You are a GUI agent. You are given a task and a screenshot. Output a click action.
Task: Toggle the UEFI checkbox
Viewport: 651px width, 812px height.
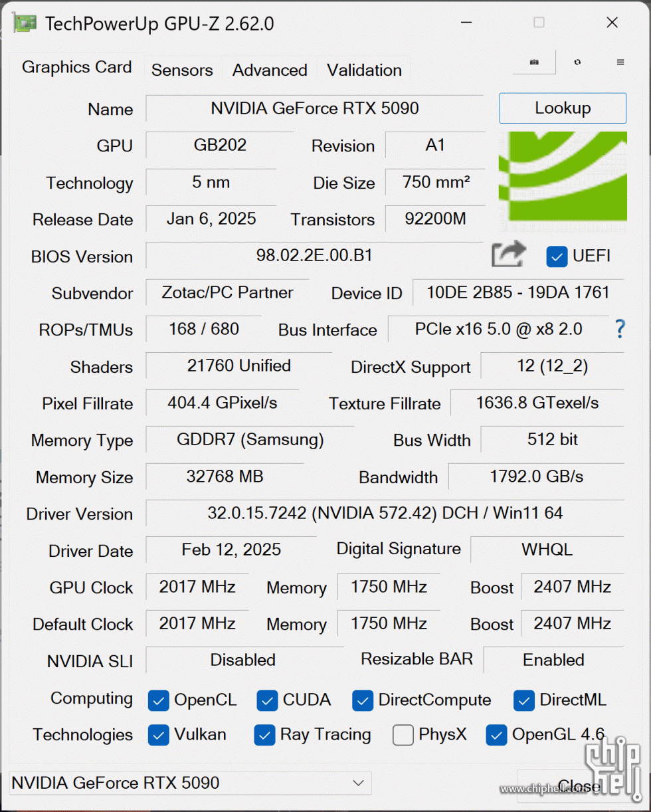pyautogui.click(x=557, y=256)
